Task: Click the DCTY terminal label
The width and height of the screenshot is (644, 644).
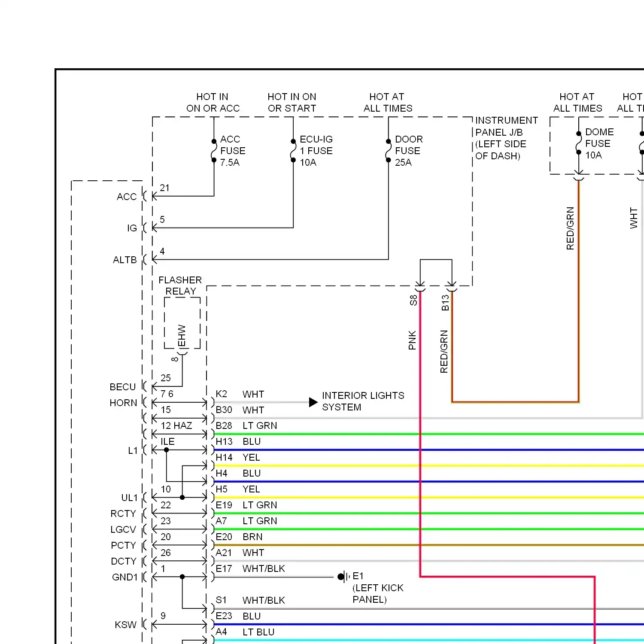Action: (x=124, y=561)
